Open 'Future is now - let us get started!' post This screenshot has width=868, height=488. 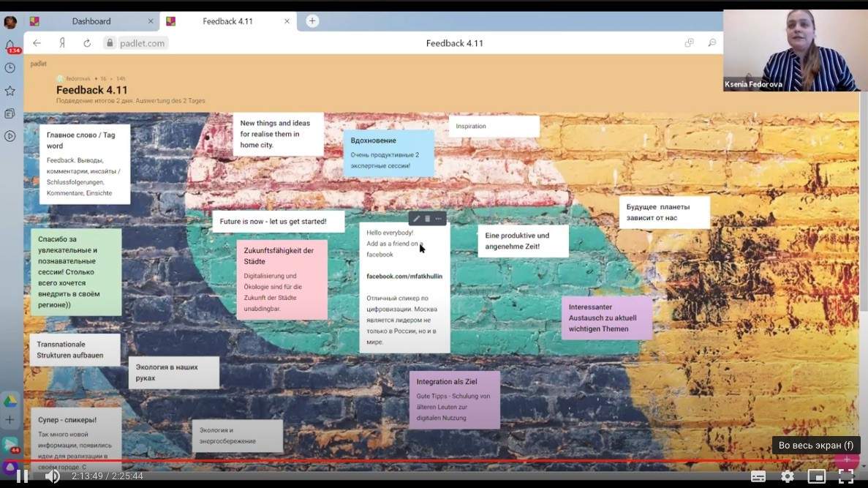(x=278, y=222)
